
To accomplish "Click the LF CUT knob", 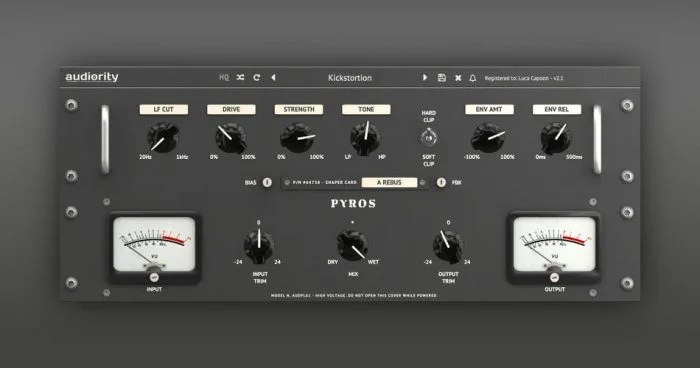I will 163,138.
